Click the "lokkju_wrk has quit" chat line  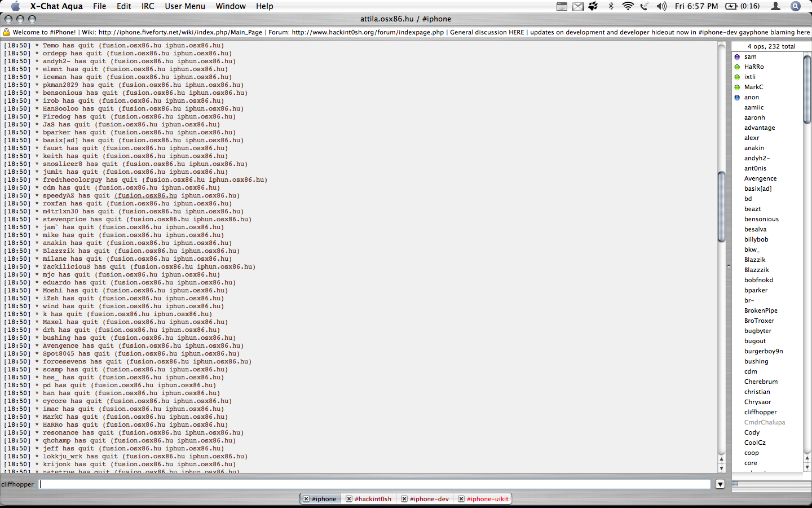pyautogui.click(x=126, y=457)
